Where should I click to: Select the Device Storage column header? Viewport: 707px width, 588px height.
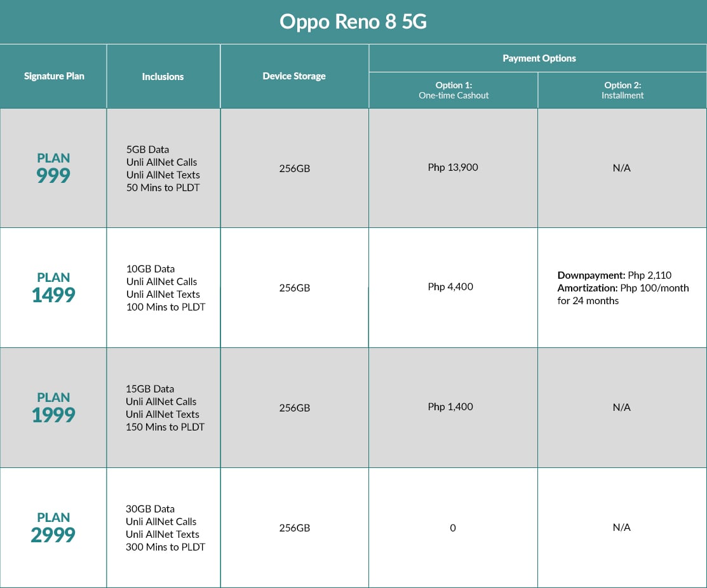point(294,76)
